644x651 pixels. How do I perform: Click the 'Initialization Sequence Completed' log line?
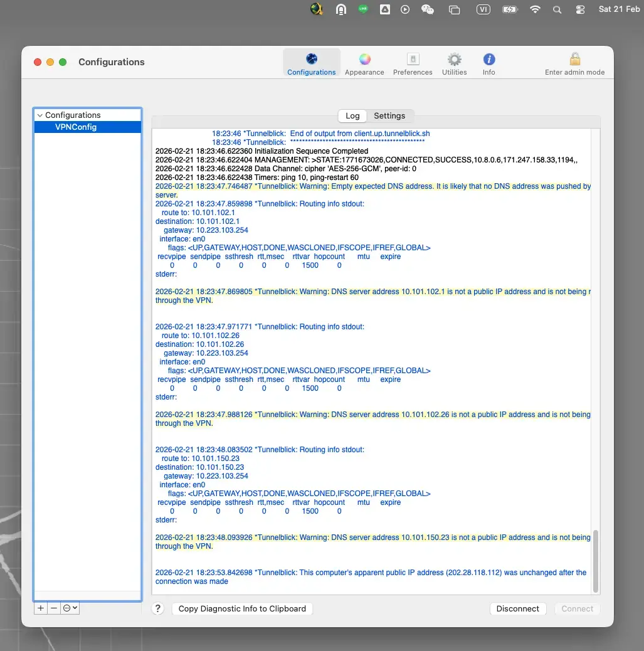[261, 151]
